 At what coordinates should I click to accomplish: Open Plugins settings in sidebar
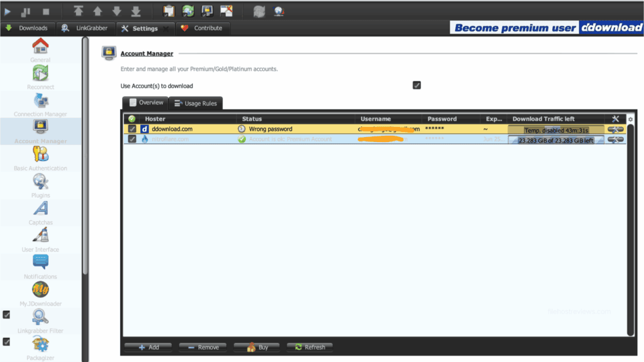click(x=40, y=185)
